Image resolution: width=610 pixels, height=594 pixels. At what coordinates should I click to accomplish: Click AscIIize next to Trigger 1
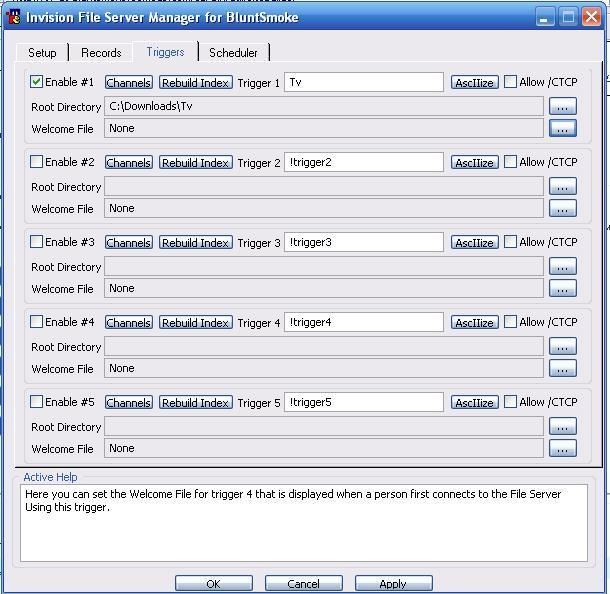[x=475, y=82]
